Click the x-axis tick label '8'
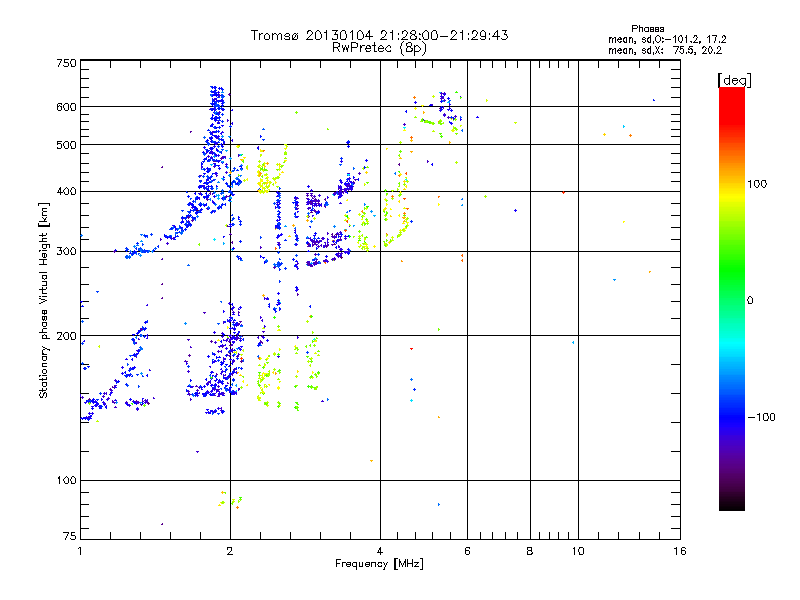The image size is (800, 600). tap(530, 551)
